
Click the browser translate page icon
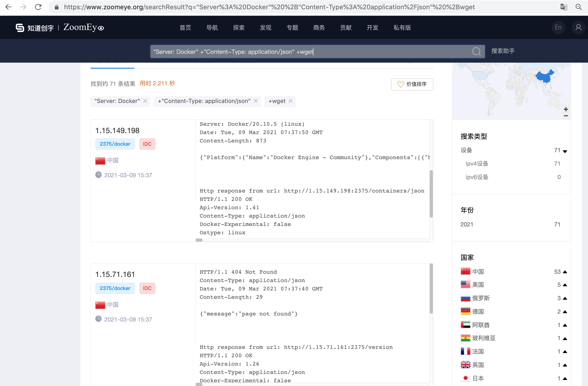563,7
